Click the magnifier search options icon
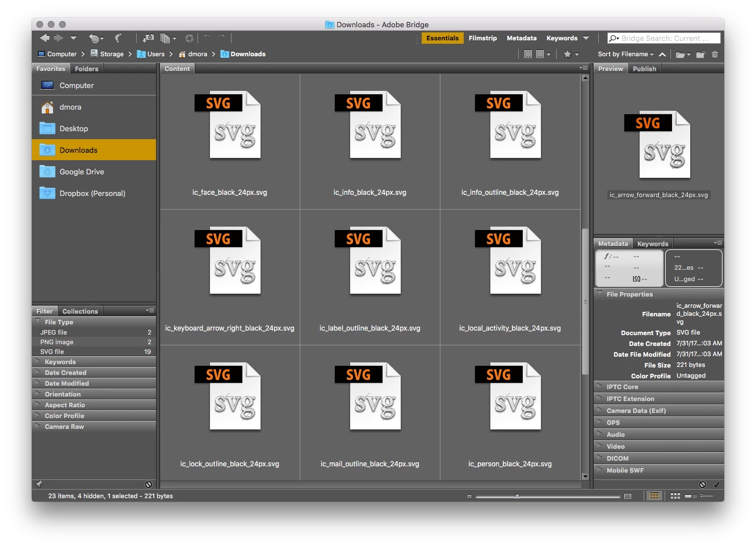 [x=614, y=38]
